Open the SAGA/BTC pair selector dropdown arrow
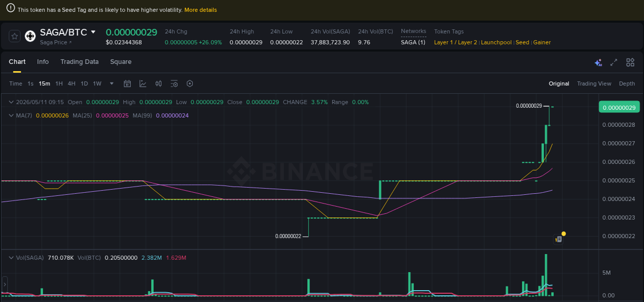Screen dimensions: 644x302 point(93,32)
